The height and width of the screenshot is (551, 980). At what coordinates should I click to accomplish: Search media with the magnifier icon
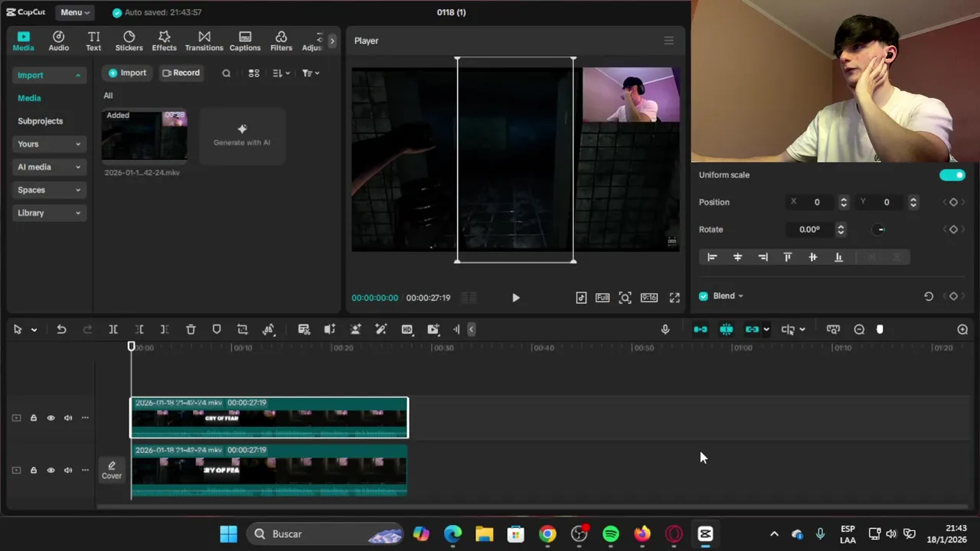(226, 73)
